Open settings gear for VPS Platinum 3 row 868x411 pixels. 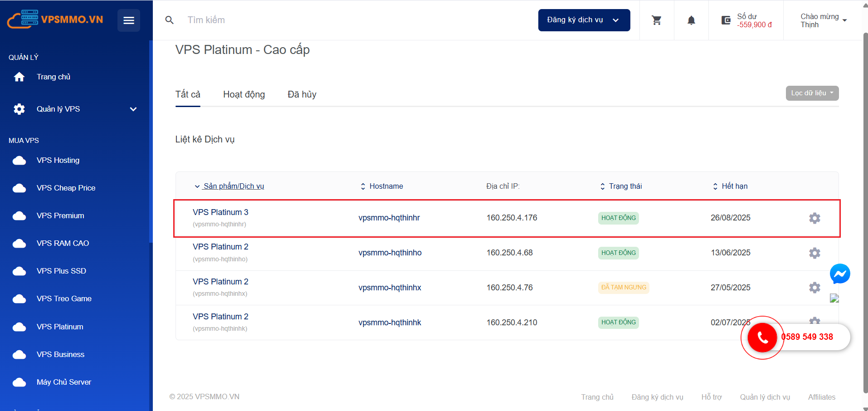814,218
